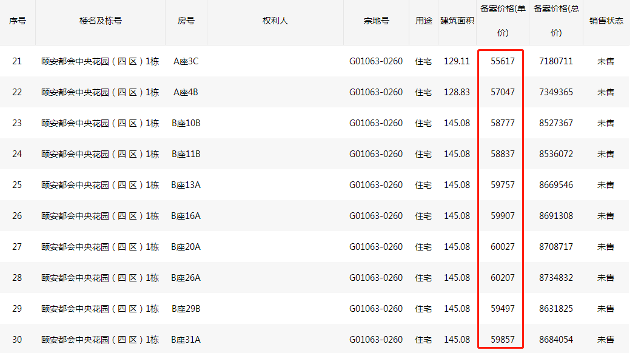
Task: Click unit price 57047
Action: coord(503,92)
